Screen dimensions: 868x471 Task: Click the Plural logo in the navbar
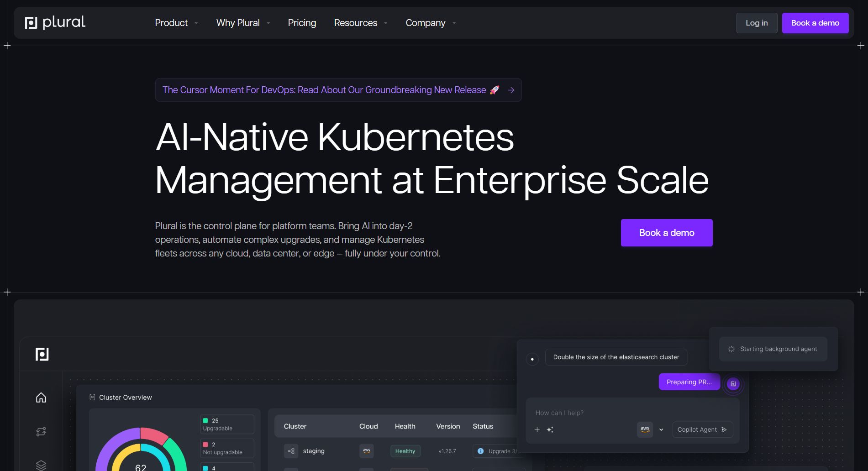tap(55, 22)
